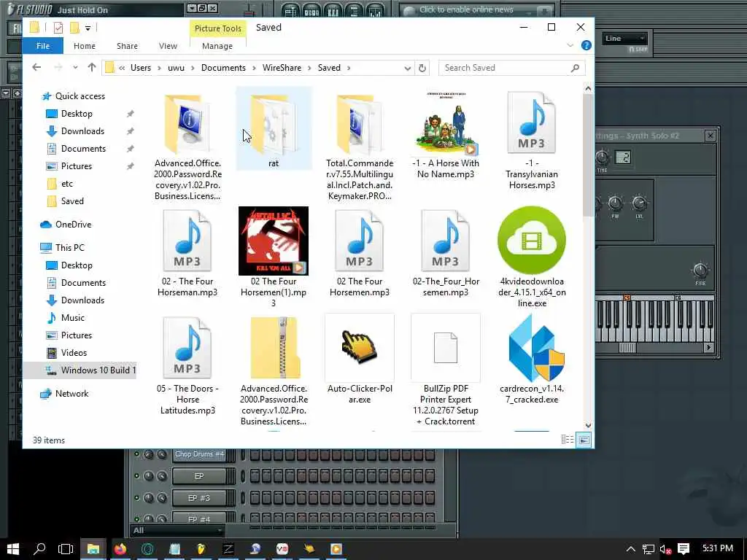Screen dimensions: 747x560
Task: Open Customize Quick Access Toolbar dropdown
Action: tap(88, 28)
